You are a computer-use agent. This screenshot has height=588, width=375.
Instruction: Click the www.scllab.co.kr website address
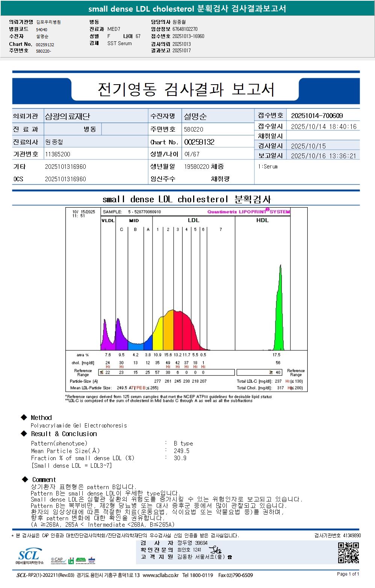[160, 575]
